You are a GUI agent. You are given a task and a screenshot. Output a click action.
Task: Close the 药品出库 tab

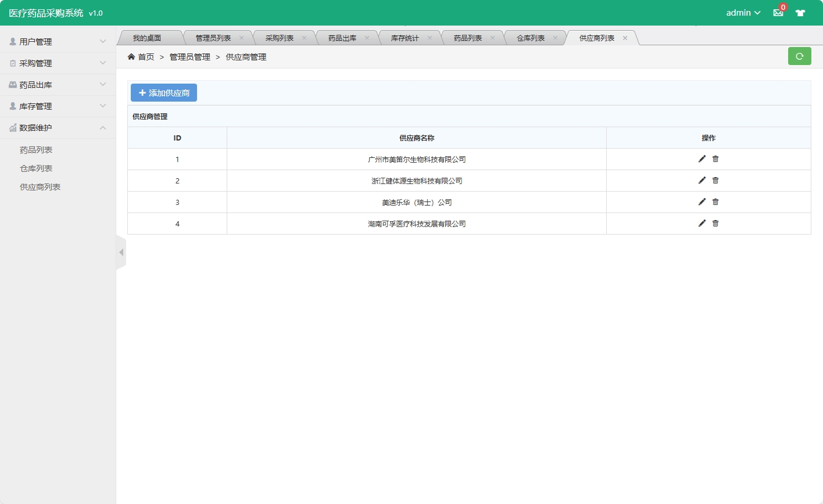pos(367,37)
